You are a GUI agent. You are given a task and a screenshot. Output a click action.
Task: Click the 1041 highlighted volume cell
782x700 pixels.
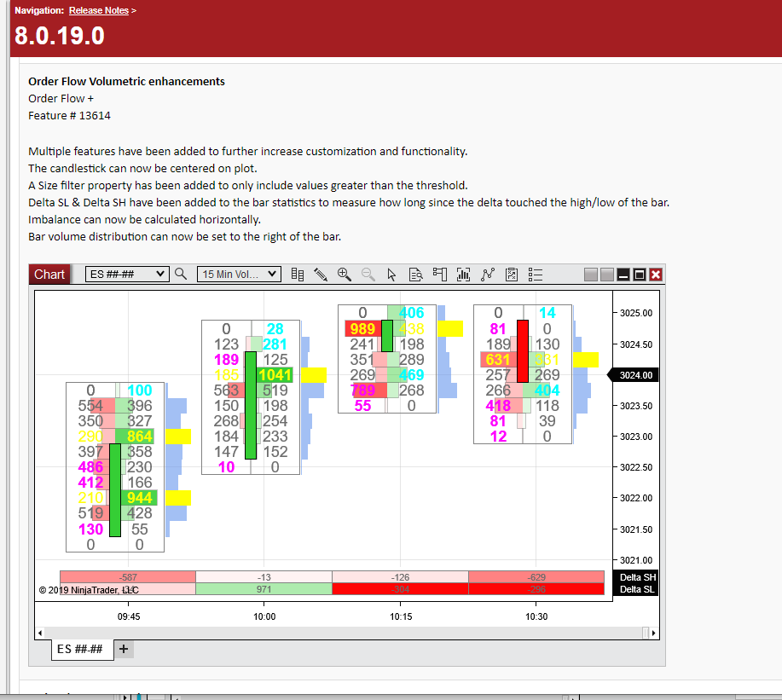275,375
